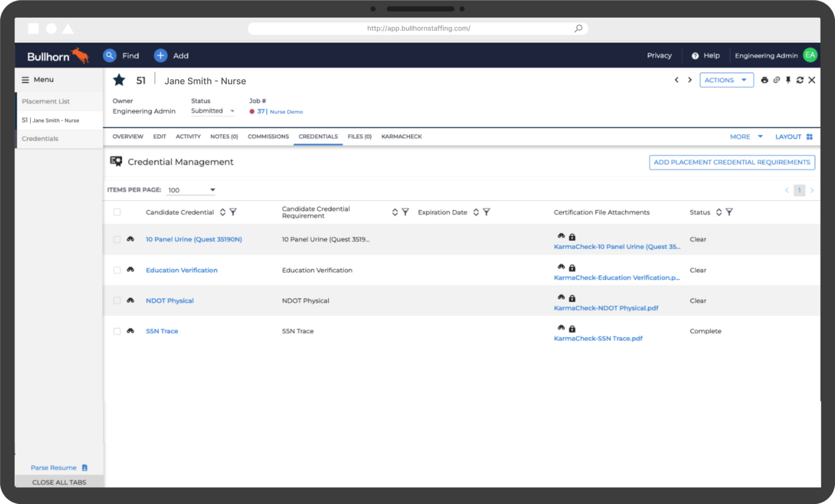Click Close All Tabs

point(59,482)
